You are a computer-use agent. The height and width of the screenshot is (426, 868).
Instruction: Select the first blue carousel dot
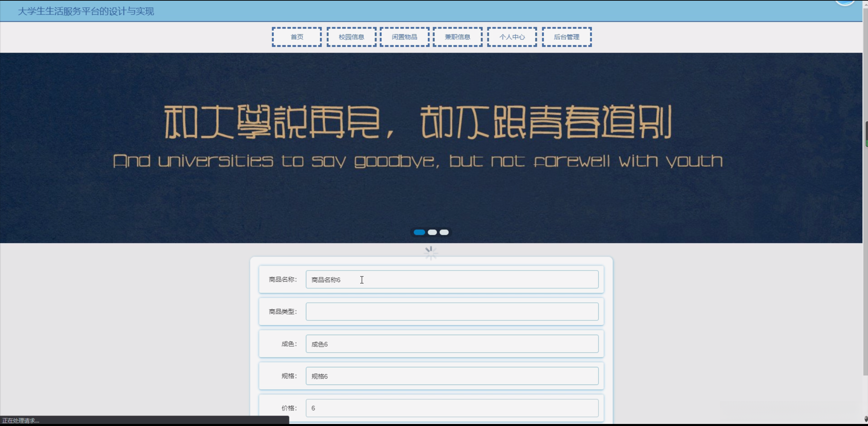[419, 232]
